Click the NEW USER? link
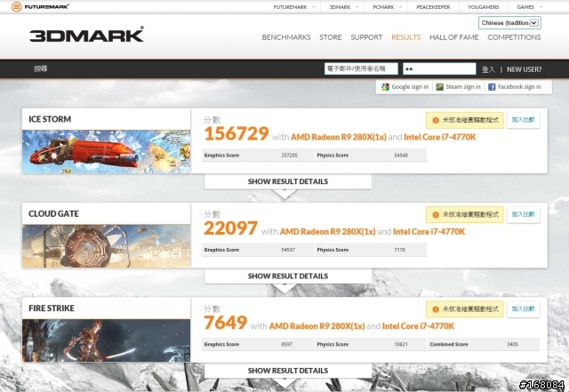The width and height of the screenshot is (569, 392). pos(524,69)
